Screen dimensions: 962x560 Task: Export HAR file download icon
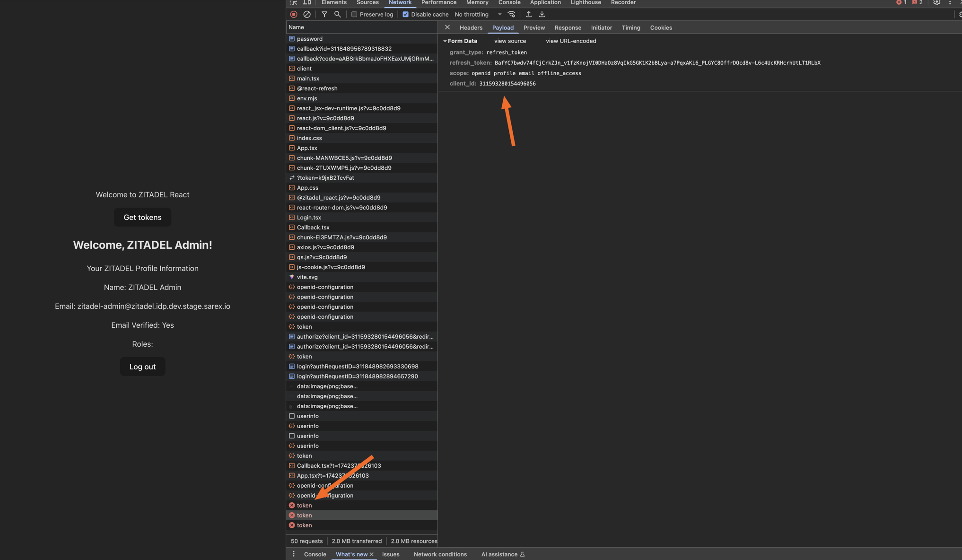542,14
